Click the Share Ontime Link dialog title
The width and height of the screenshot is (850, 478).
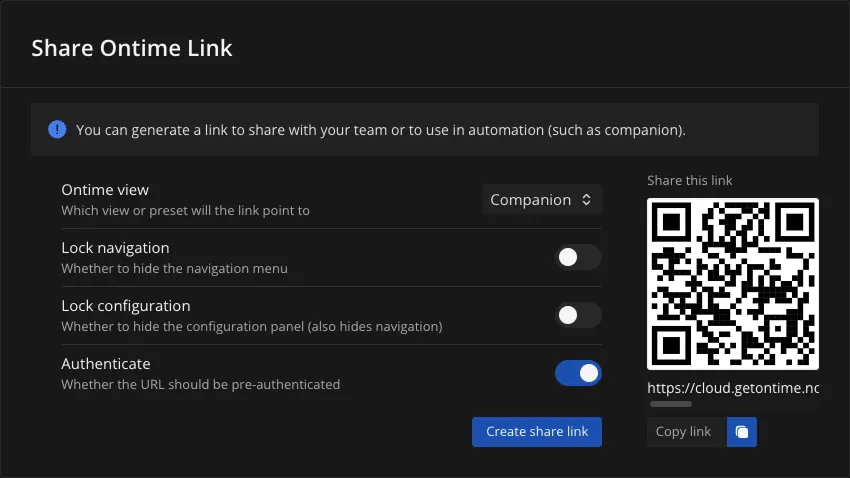click(x=132, y=48)
